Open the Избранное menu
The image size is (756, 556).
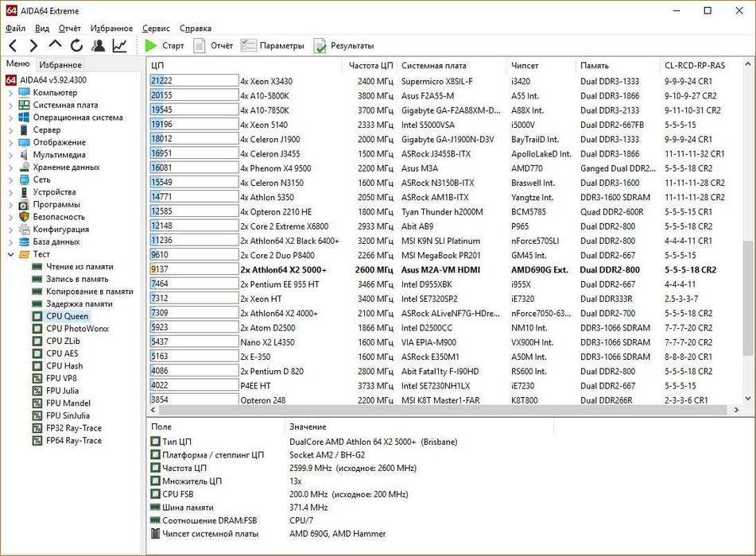(111, 29)
